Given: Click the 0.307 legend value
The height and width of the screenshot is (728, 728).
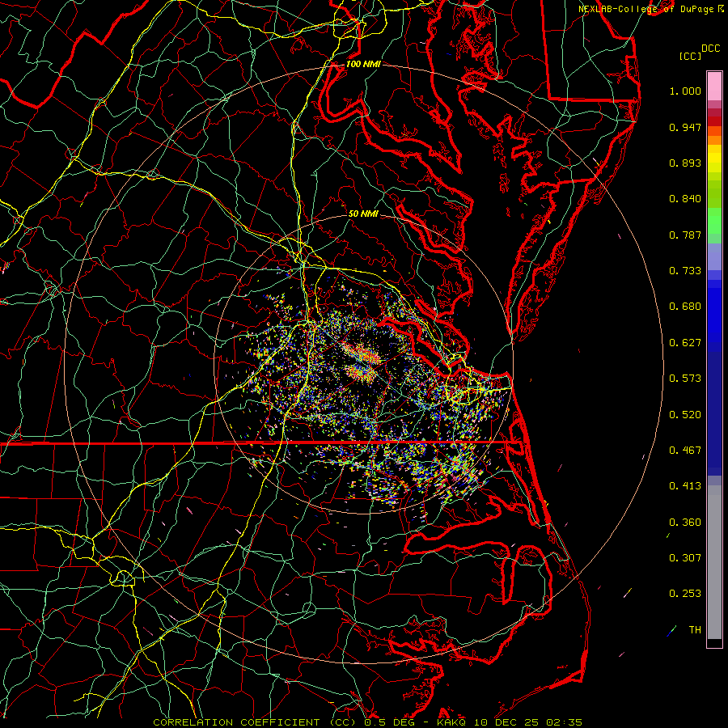Looking at the screenshot, I should (x=685, y=558).
